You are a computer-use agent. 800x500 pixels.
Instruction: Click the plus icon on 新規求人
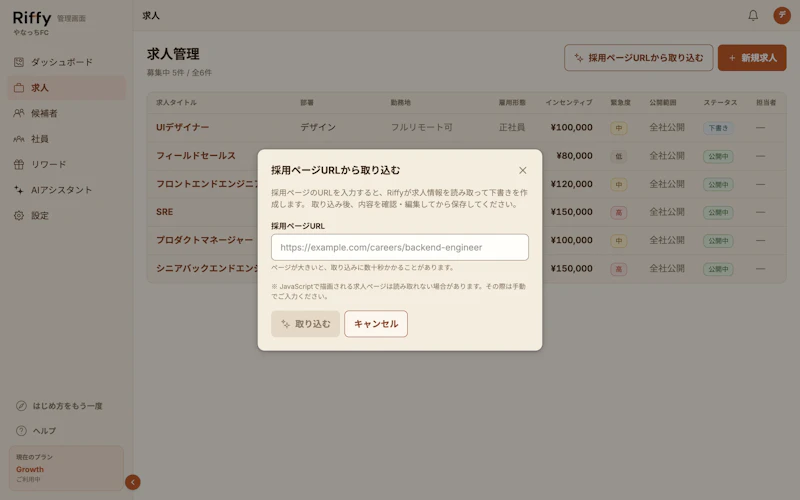pyautogui.click(x=732, y=58)
